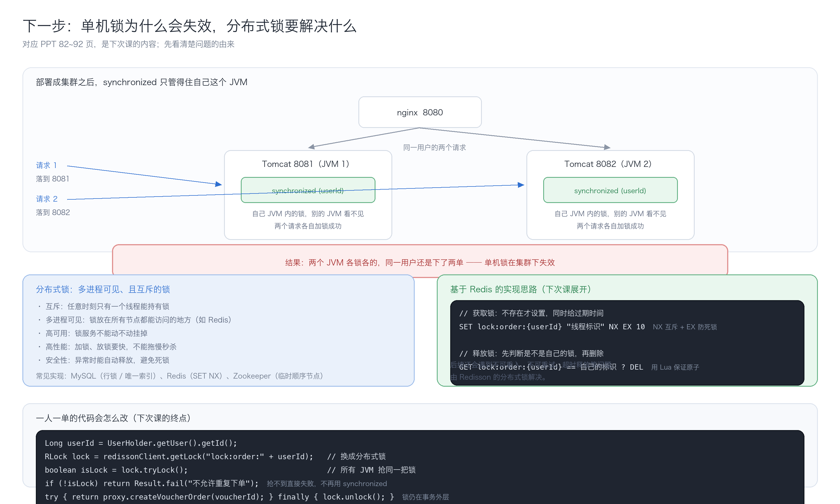Click code line boolean isLock = lock.tryLock();
Screen dimensions: 840x504
click(x=116, y=470)
